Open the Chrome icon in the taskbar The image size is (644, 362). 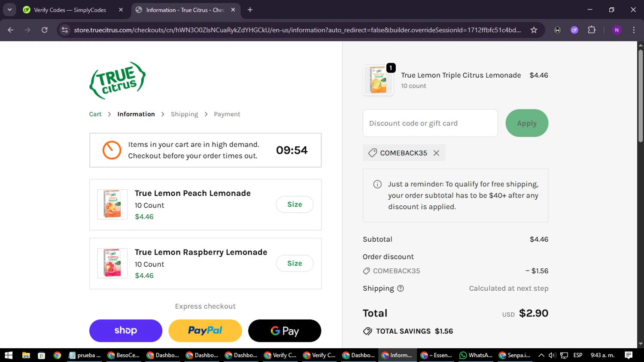[57, 355]
